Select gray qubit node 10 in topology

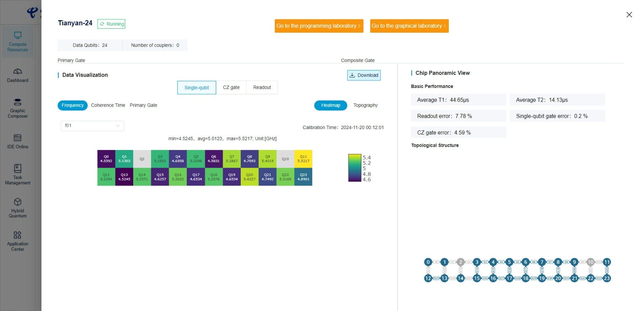[x=590, y=262]
